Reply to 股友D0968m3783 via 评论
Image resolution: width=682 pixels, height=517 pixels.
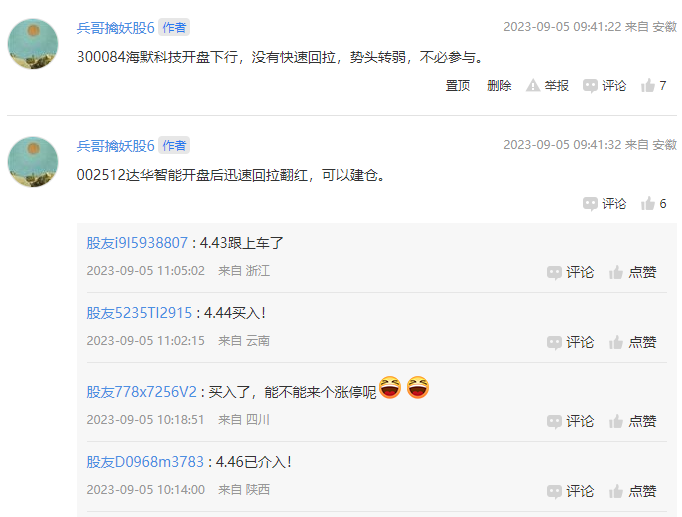pos(570,491)
